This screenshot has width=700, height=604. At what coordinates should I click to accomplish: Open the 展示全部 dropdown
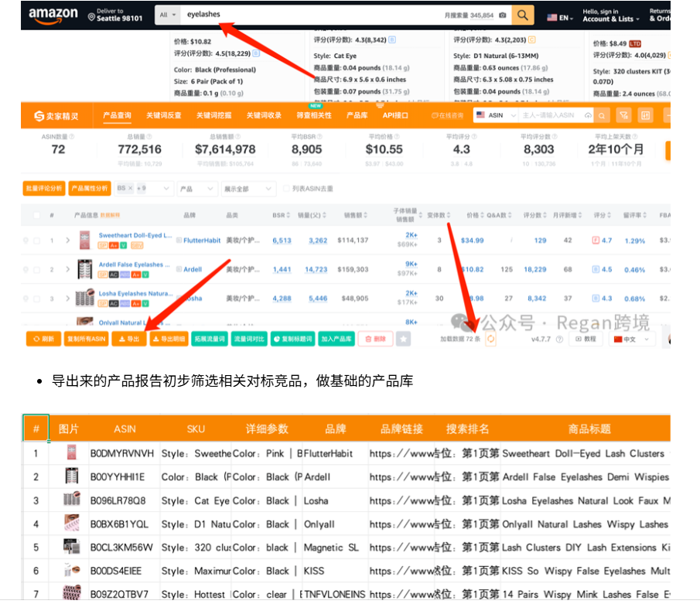(x=248, y=189)
